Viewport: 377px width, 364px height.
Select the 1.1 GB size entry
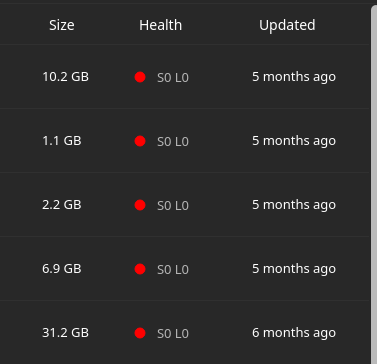pos(62,141)
